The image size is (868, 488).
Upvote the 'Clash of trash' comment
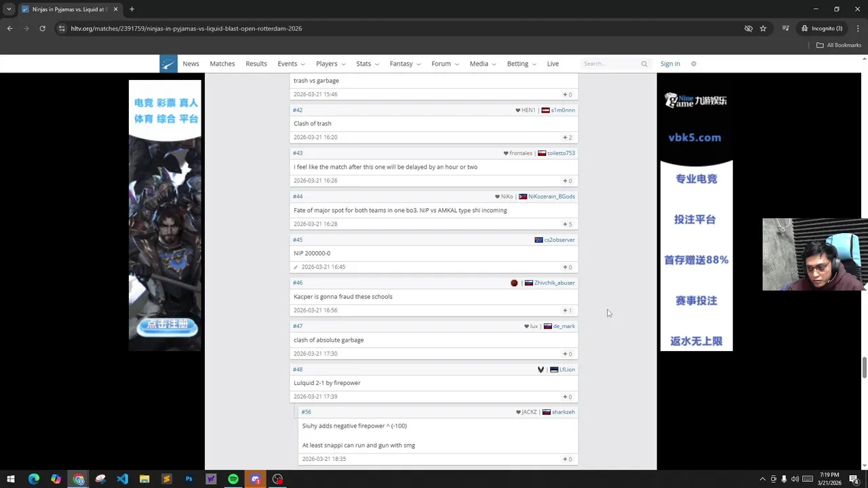coord(568,138)
